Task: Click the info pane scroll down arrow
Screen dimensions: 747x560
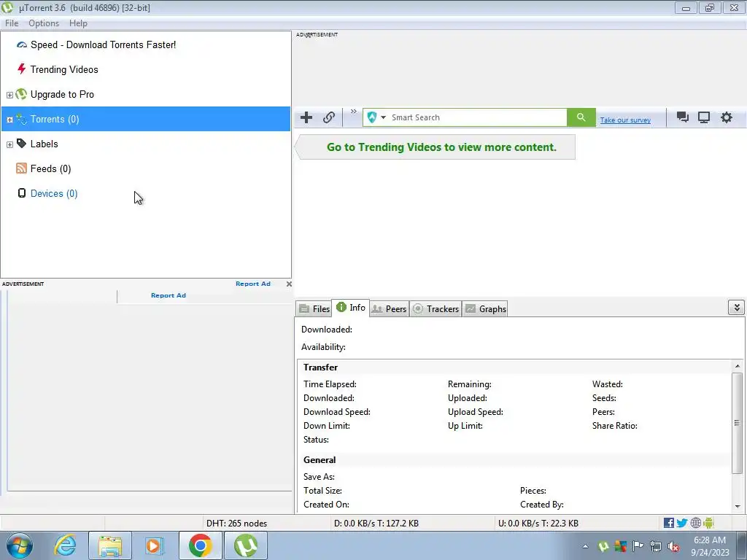Action: pos(737,507)
